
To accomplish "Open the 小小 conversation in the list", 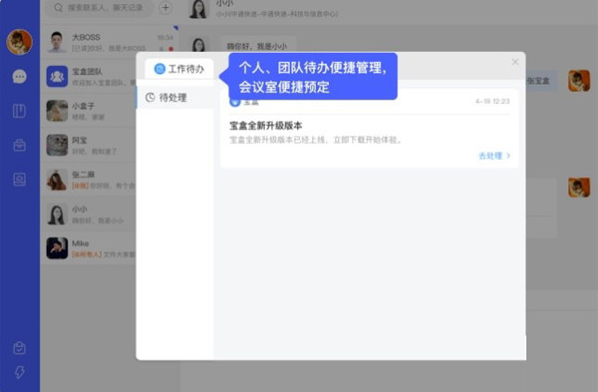I will pos(88,214).
